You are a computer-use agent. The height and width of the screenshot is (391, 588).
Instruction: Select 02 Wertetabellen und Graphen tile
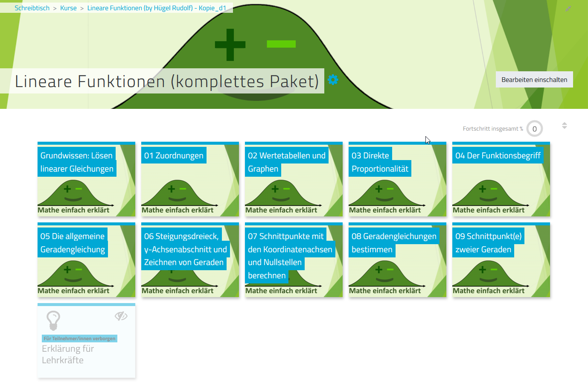(x=294, y=179)
